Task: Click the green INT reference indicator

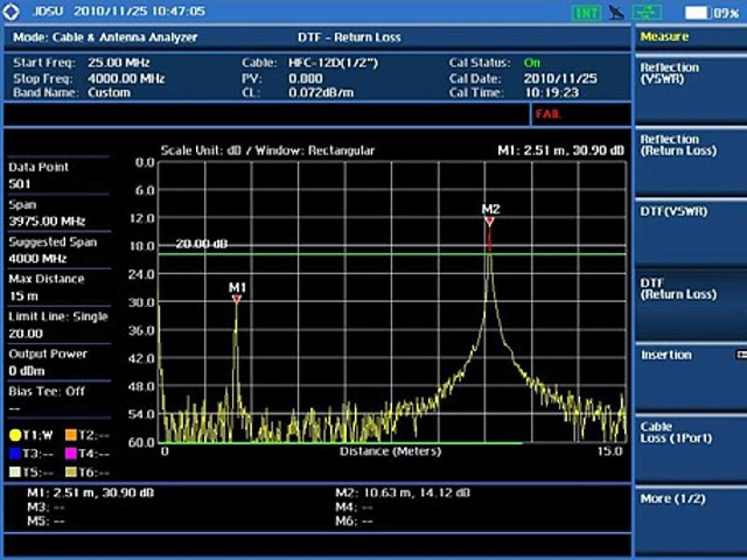Action: click(x=586, y=12)
